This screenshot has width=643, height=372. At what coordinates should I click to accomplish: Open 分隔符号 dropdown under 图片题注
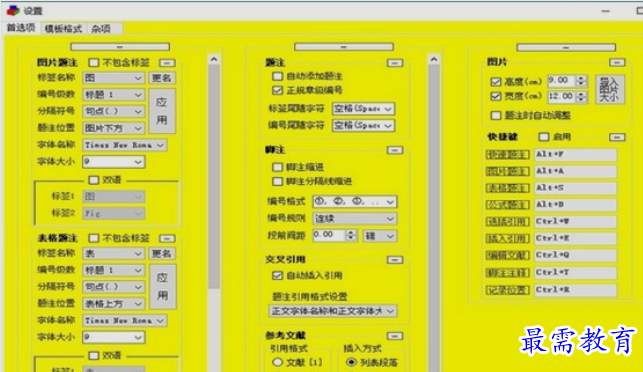pyautogui.click(x=114, y=111)
